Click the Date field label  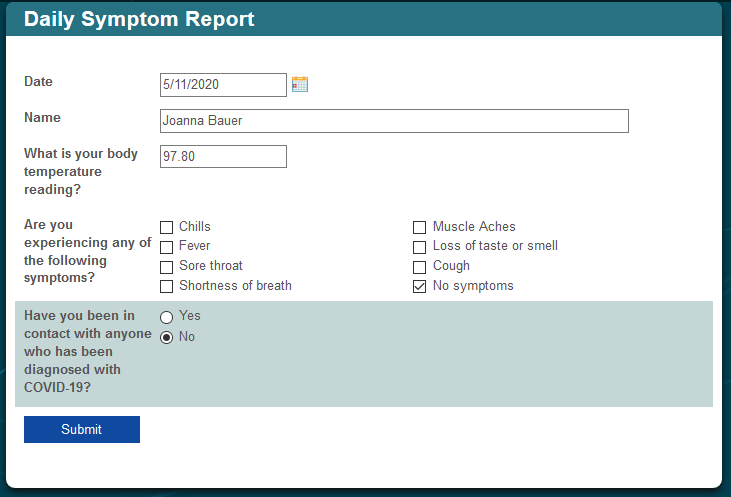(38, 81)
